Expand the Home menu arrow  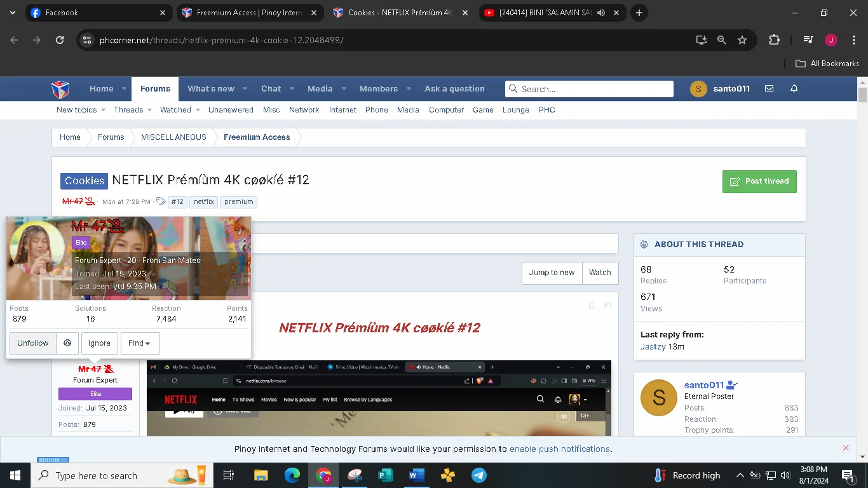pyautogui.click(x=124, y=89)
